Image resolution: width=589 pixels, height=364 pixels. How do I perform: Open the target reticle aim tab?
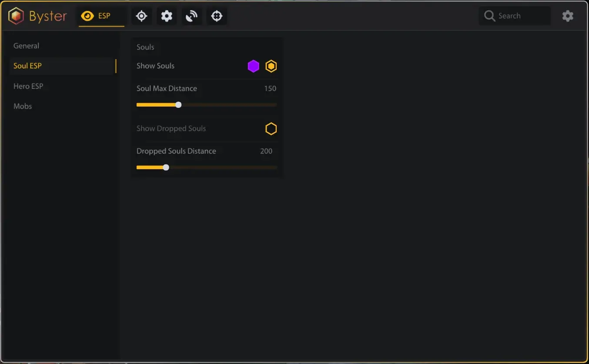click(x=141, y=16)
